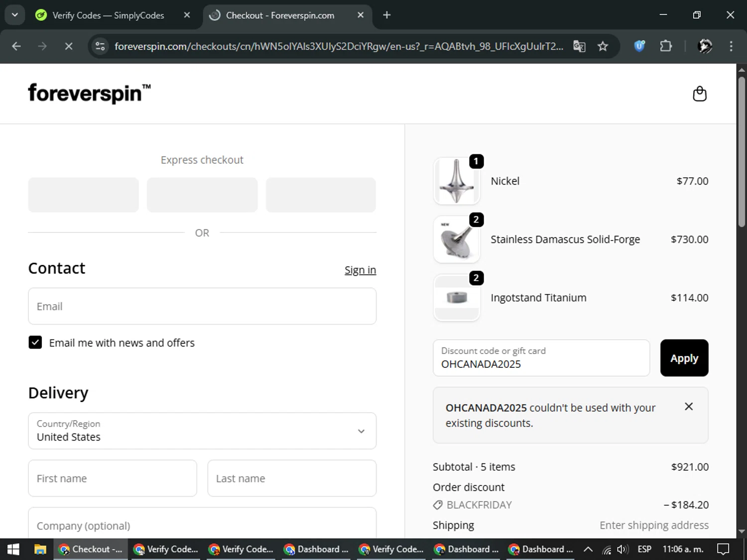Open new tab with plus button
Image resolution: width=747 pixels, height=560 pixels.
click(387, 15)
